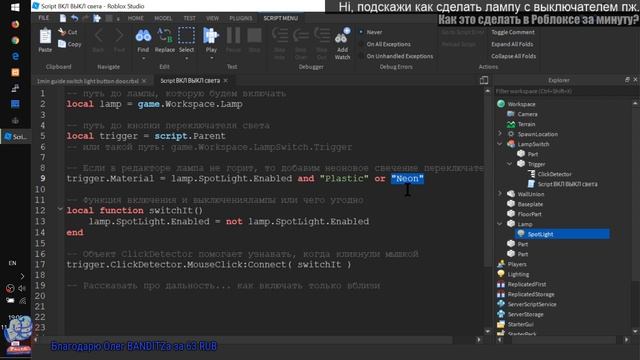The height and width of the screenshot is (360, 640).
Task: Switch to the MODEL ribbon tab
Action: tap(163, 18)
